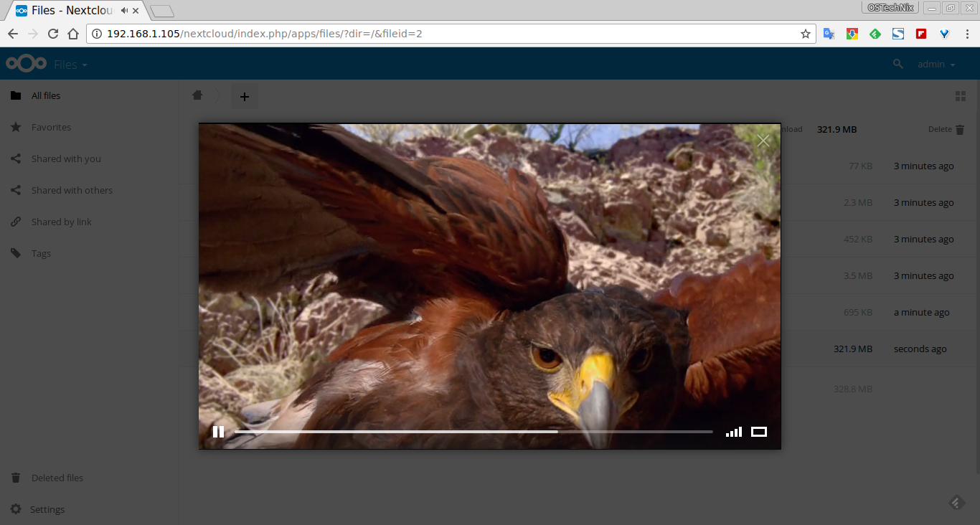Click the video volume bars icon

[733, 432]
